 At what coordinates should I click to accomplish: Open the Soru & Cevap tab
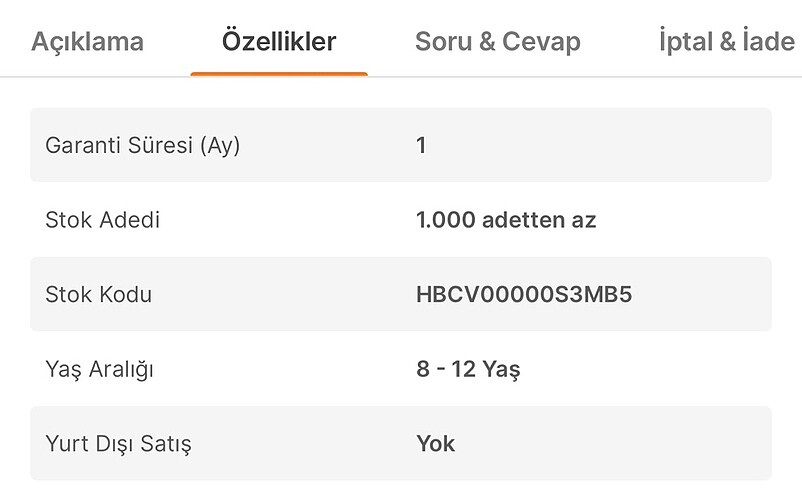[x=497, y=42]
